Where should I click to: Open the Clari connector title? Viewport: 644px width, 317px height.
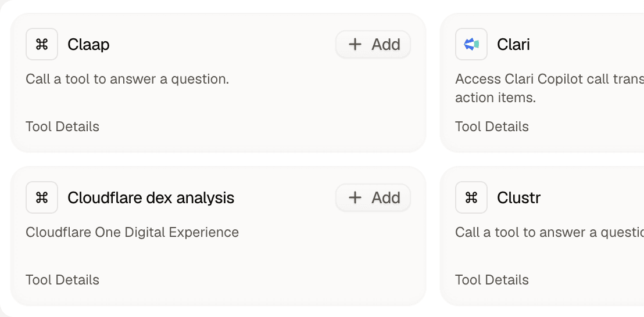[x=513, y=44]
